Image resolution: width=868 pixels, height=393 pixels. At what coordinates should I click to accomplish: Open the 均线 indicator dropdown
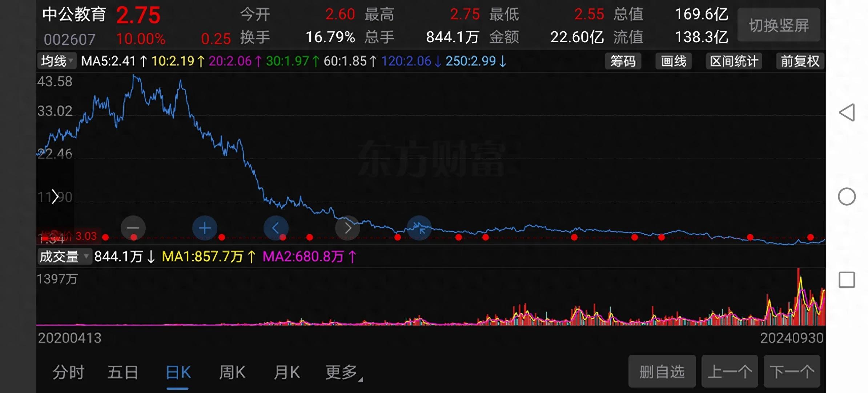click(57, 61)
